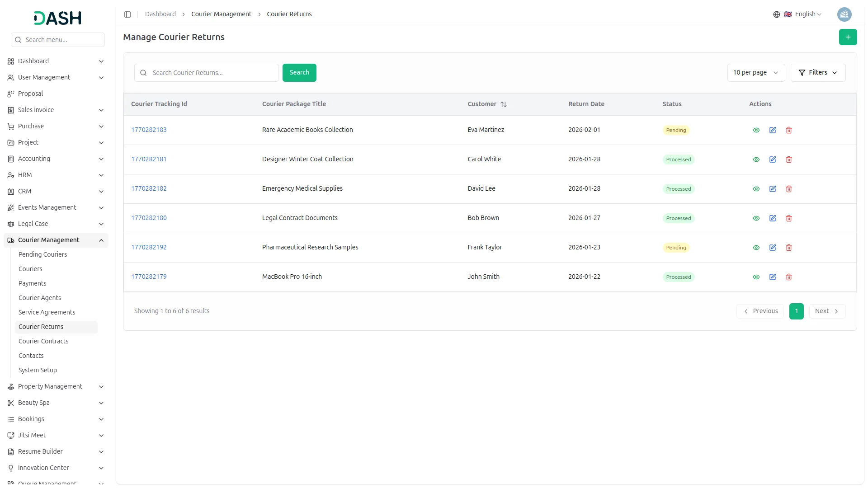
Task: Go to Service Agreements sidebar item
Action: point(47,312)
